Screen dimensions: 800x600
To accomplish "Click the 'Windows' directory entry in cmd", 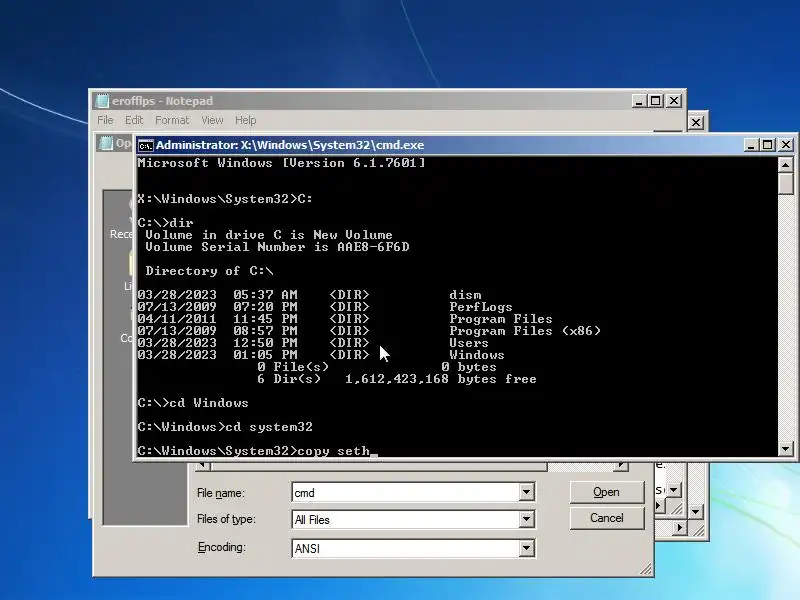I will pyautogui.click(x=477, y=355).
